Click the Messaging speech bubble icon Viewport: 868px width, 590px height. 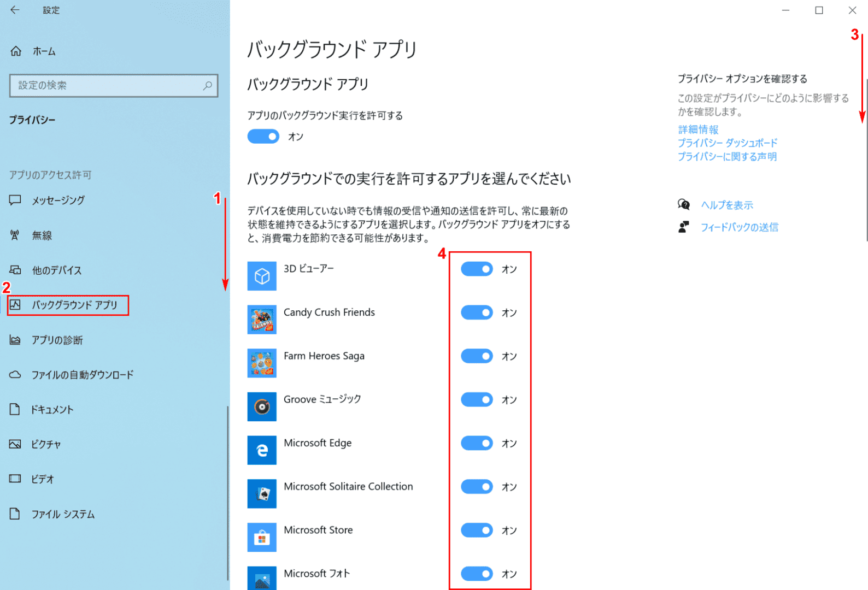pyautogui.click(x=15, y=200)
